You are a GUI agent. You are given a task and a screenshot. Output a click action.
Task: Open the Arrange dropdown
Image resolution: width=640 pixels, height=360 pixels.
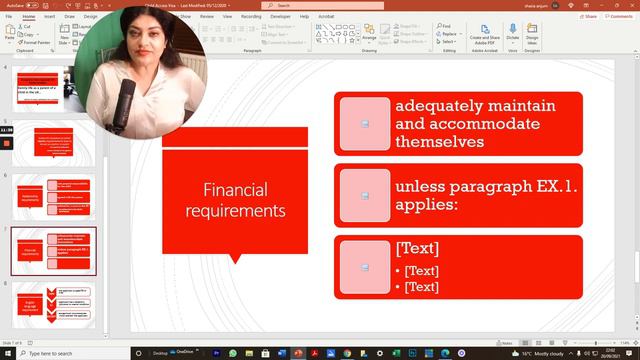(x=369, y=33)
